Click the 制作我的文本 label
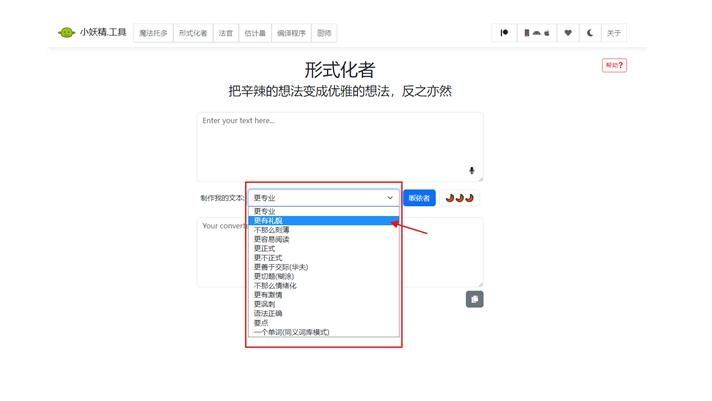Screen dimensions: 712x401 pyautogui.click(x=222, y=198)
